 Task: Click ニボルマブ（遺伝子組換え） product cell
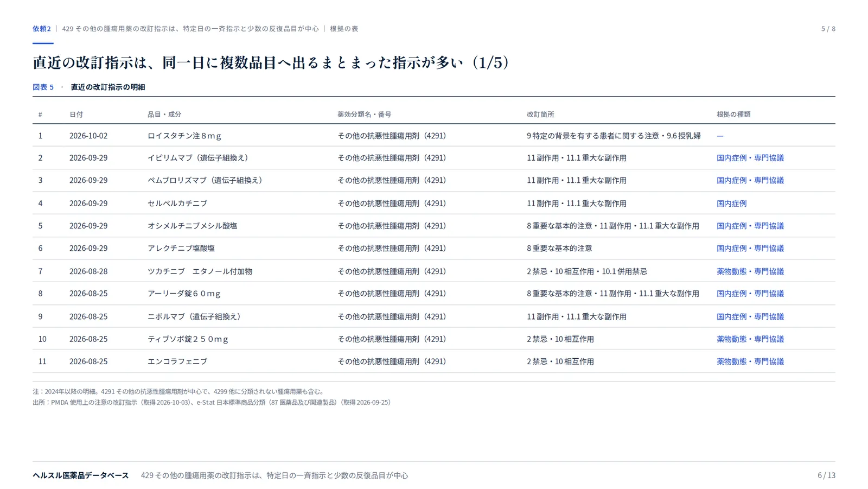point(195,317)
